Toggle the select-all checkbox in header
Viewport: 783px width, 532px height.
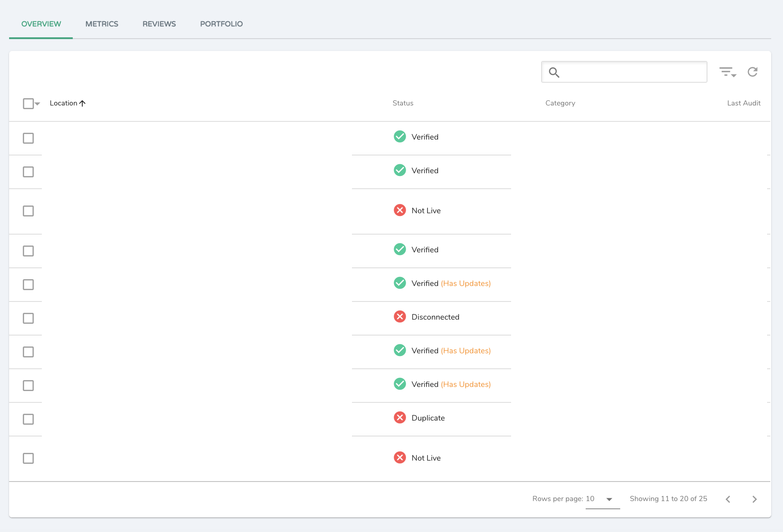coord(28,103)
